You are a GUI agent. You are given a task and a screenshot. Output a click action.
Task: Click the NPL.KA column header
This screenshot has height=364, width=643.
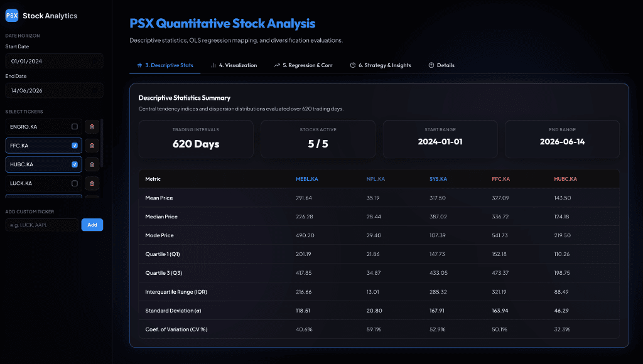(376, 179)
